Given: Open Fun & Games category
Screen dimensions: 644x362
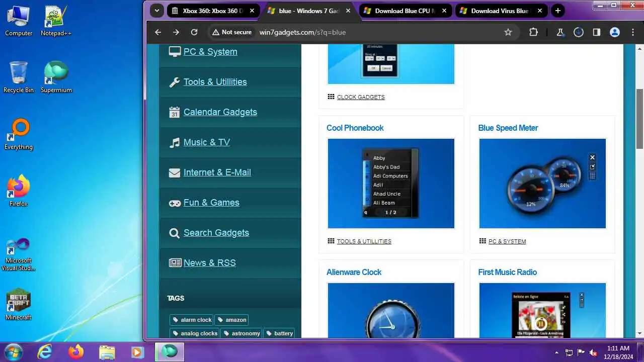Looking at the screenshot, I should pyautogui.click(x=211, y=203).
